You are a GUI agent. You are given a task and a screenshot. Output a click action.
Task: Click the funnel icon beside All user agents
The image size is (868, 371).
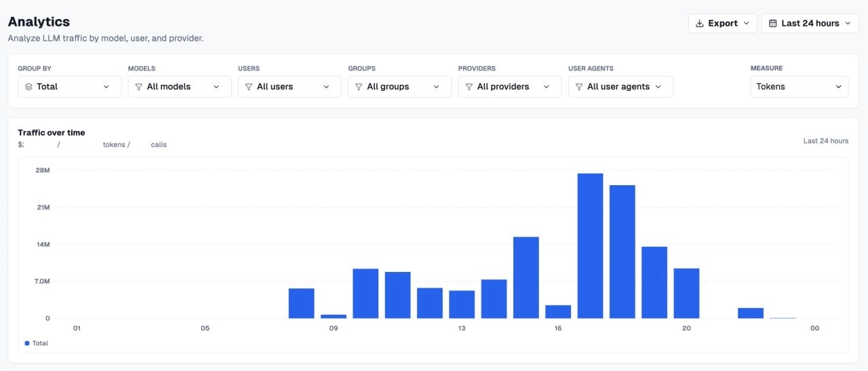click(x=578, y=87)
